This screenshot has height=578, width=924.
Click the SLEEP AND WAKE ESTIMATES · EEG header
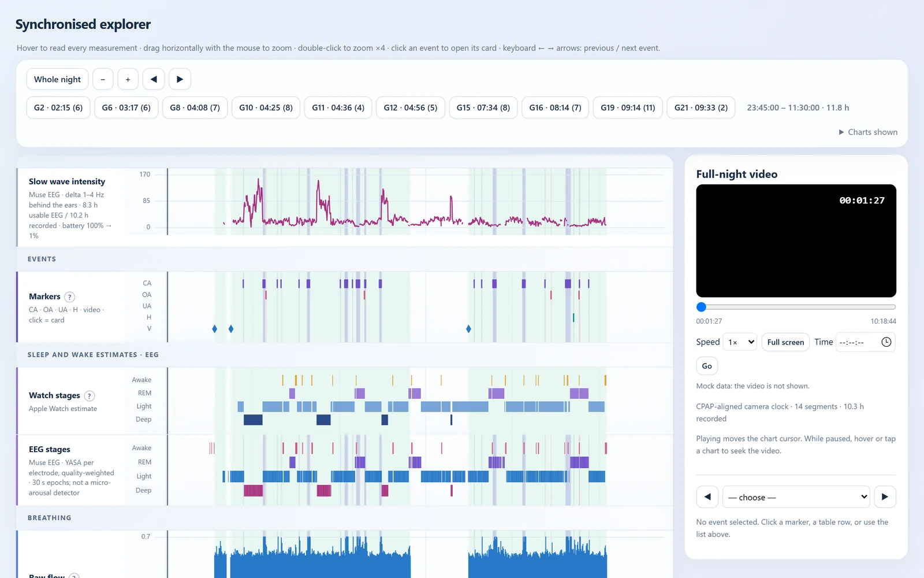(93, 355)
